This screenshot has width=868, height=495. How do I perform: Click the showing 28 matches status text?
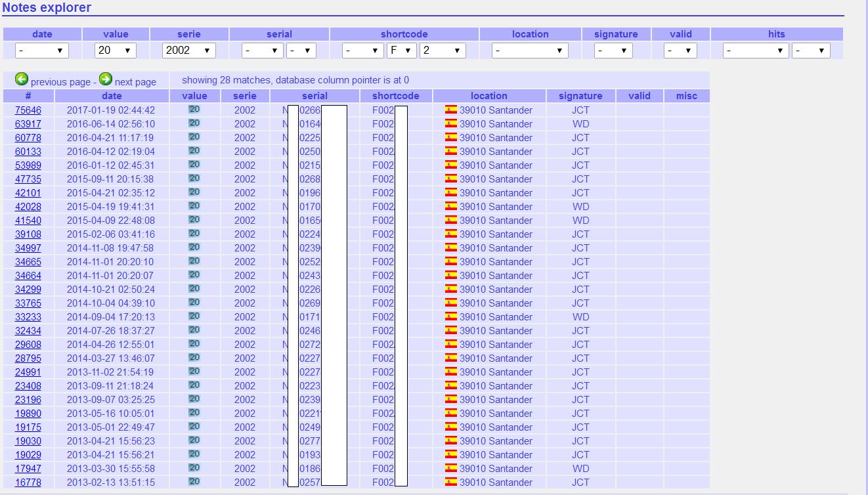(295, 80)
